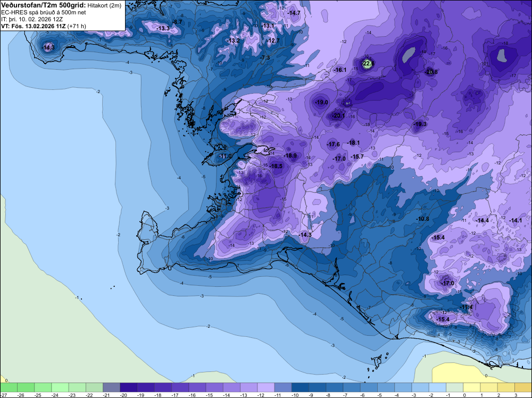Select the -15 color swatch in legend

[x=214, y=387]
